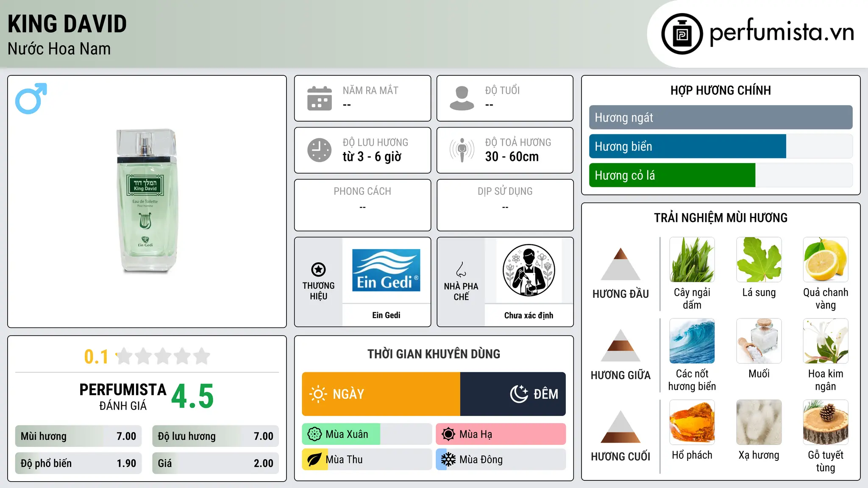868x488 pixels.
Task: Click the middle-note pyramid icon above Hương Giữa
Action: 620,345
